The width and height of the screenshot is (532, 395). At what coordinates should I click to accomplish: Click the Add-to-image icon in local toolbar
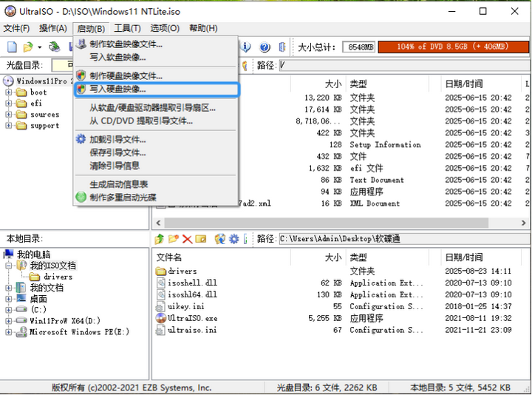tap(220, 239)
